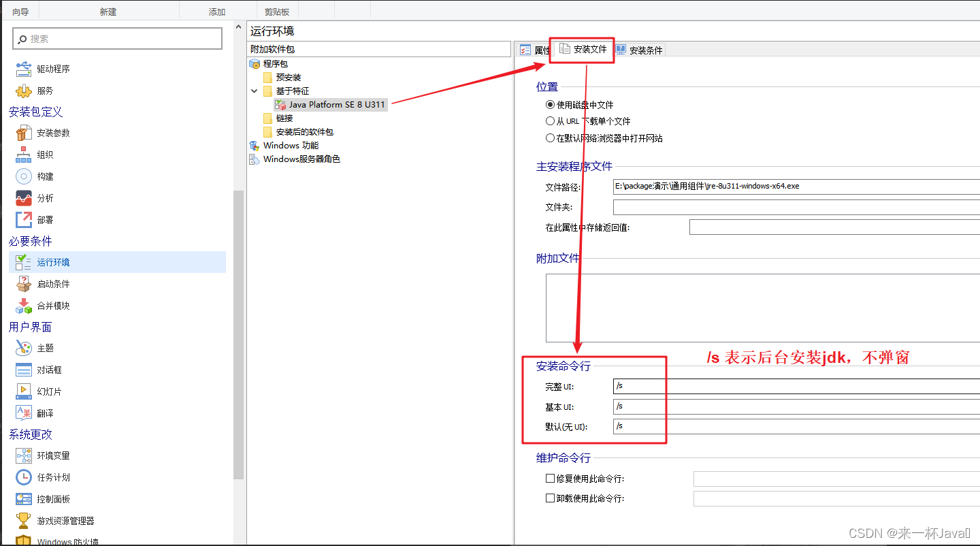Click the 完整 UI command line field

click(x=796, y=387)
